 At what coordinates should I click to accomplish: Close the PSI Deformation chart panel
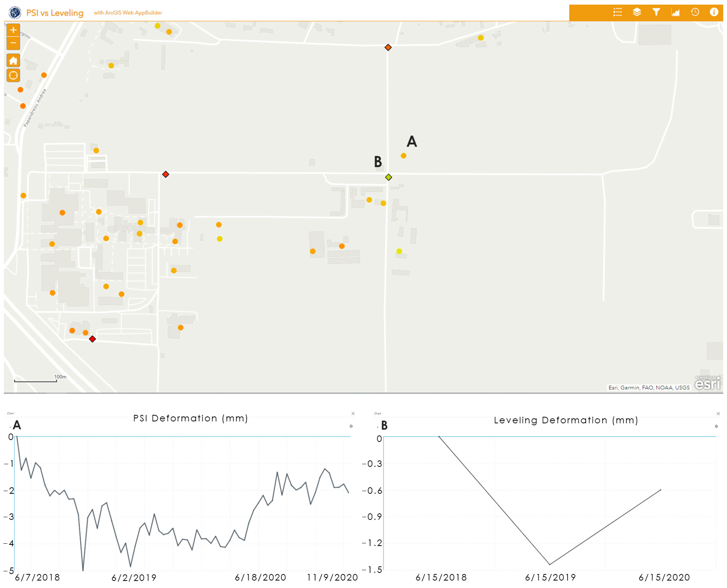click(353, 414)
